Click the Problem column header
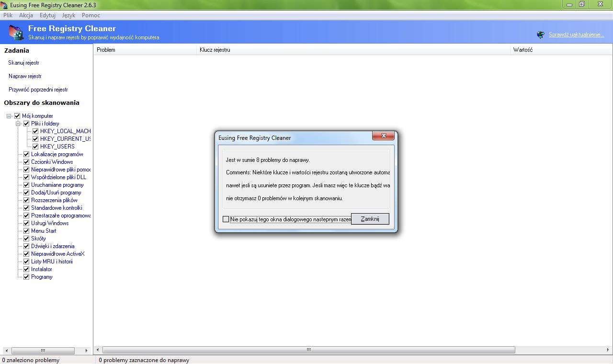The height and width of the screenshot is (364, 613). pyautogui.click(x=145, y=50)
